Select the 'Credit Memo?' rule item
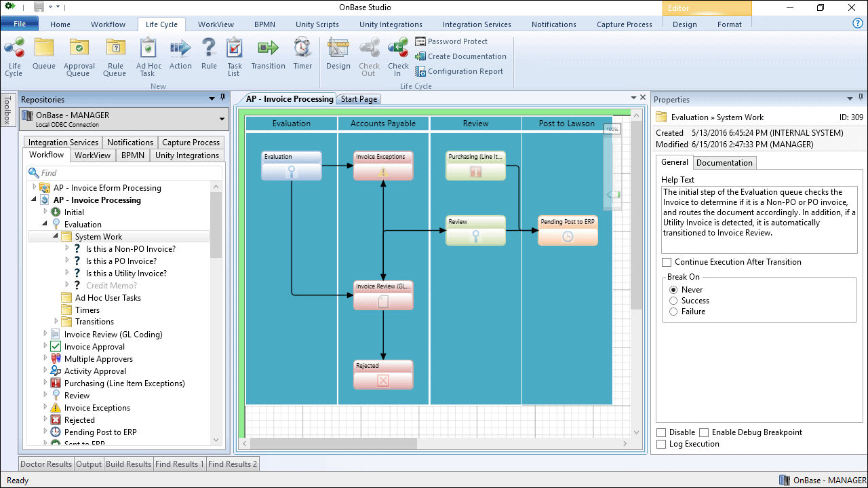Screen dimensions: 868x488 (111, 285)
